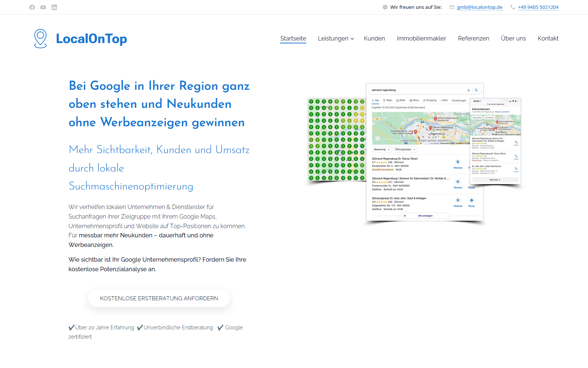Open the Facebook social icon
This screenshot has height=368, width=588.
32,7
